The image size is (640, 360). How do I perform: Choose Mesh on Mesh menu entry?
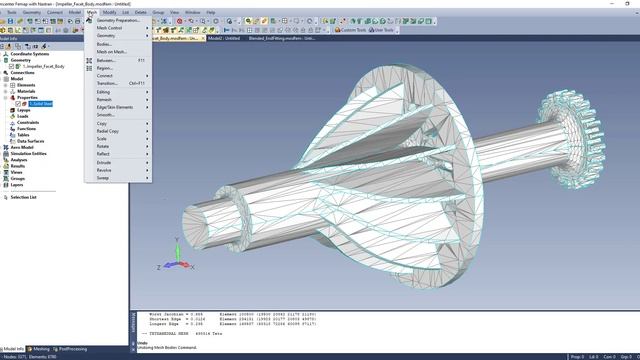pyautogui.click(x=118, y=52)
